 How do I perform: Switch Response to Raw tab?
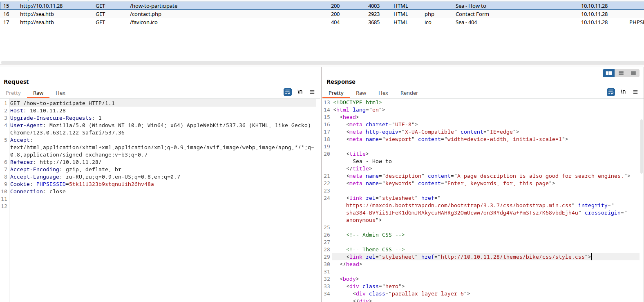(x=361, y=93)
